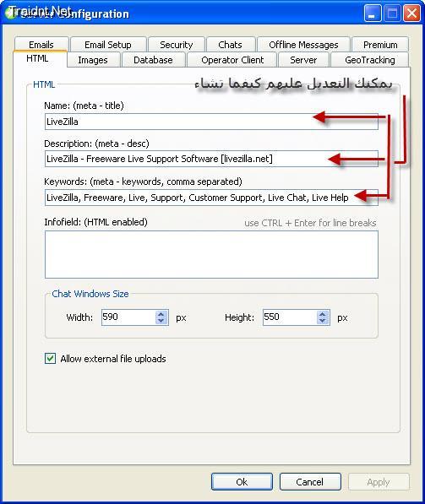The image size is (425, 504).
Task: Increase chat window height with up arrow
Action: click(x=323, y=314)
